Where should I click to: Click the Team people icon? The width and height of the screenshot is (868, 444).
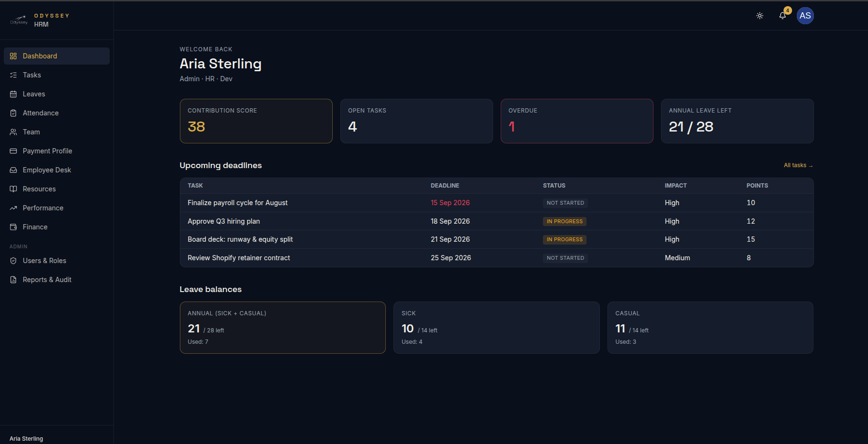(x=13, y=132)
